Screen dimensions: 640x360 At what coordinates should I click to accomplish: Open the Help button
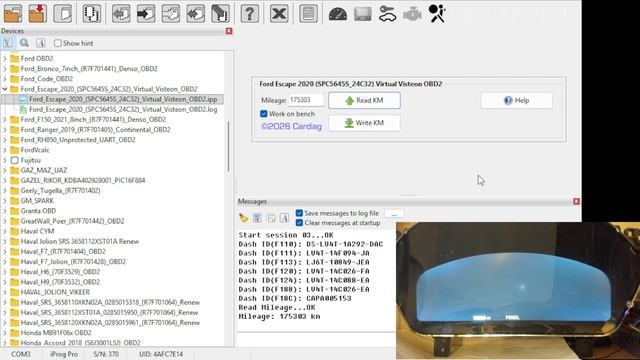pos(516,100)
